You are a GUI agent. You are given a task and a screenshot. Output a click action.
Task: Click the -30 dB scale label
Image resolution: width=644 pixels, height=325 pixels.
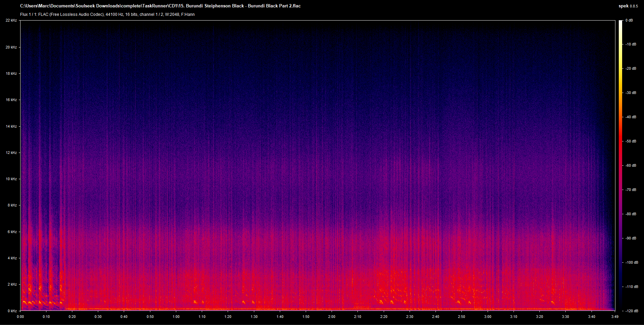point(631,93)
